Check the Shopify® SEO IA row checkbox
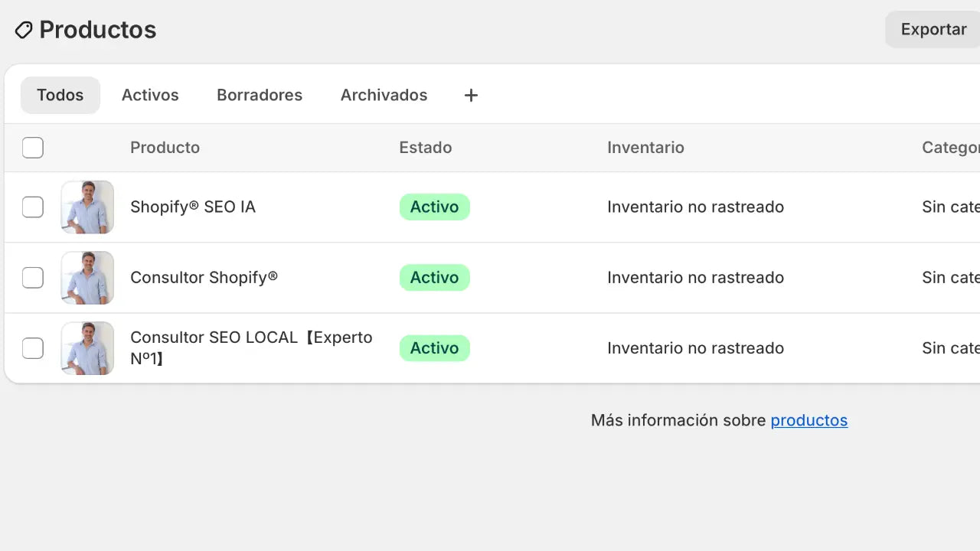 click(x=32, y=207)
